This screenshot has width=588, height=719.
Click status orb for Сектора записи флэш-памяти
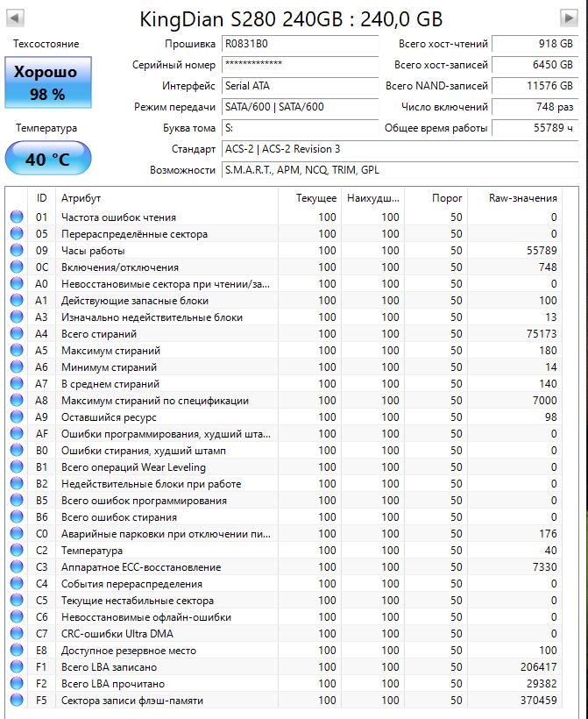(17, 701)
